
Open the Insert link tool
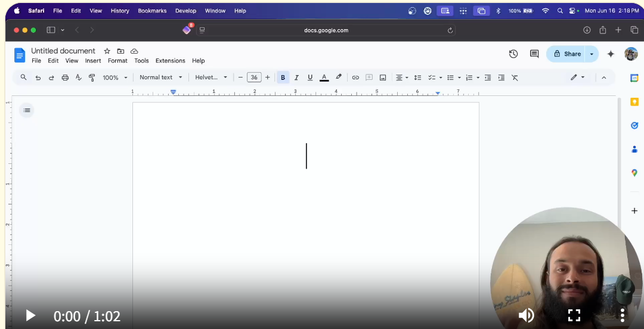(x=355, y=77)
